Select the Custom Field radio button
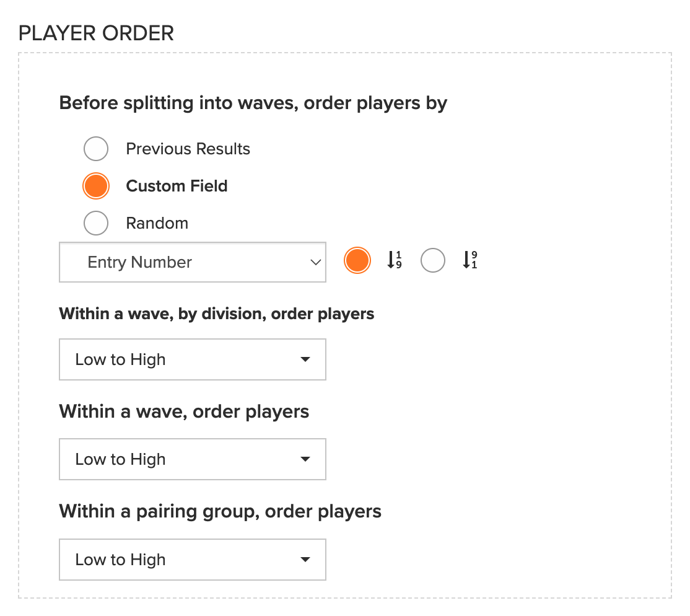The image size is (690, 616). [x=96, y=186]
